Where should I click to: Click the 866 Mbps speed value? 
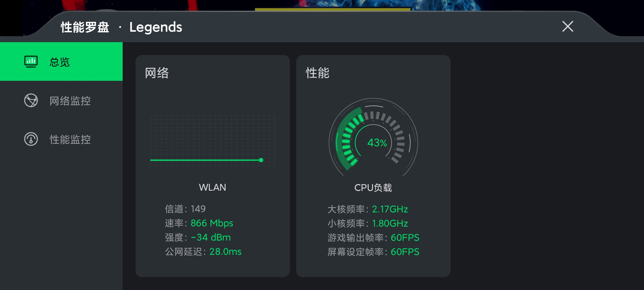click(x=212, y=223)
